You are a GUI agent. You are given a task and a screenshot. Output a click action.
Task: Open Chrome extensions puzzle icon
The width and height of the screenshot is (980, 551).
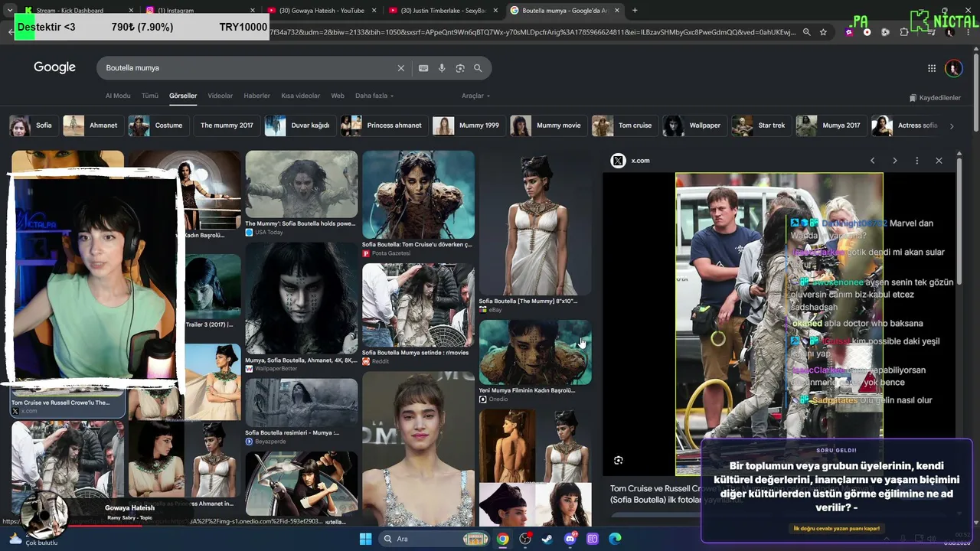(x=904, y=32)
